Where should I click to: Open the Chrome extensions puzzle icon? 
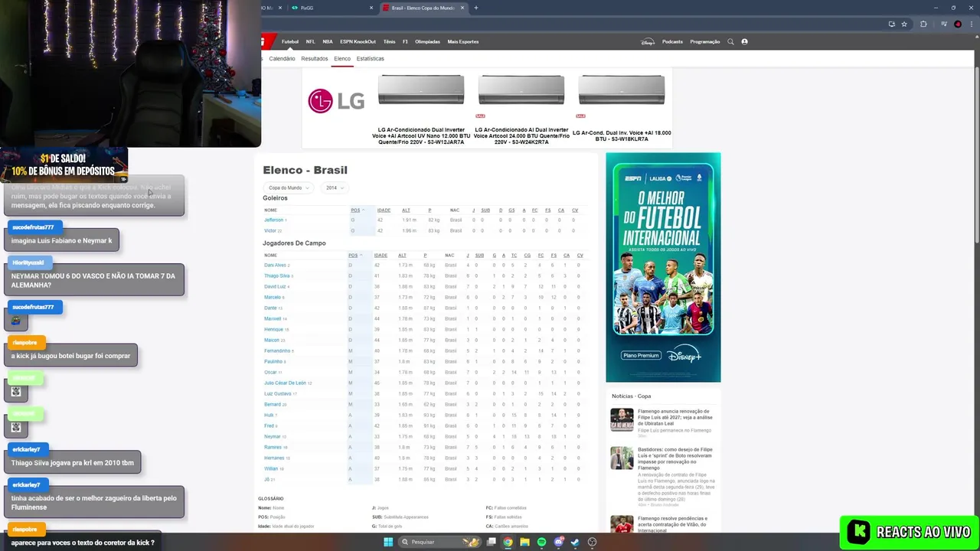(x=923, y=24)
